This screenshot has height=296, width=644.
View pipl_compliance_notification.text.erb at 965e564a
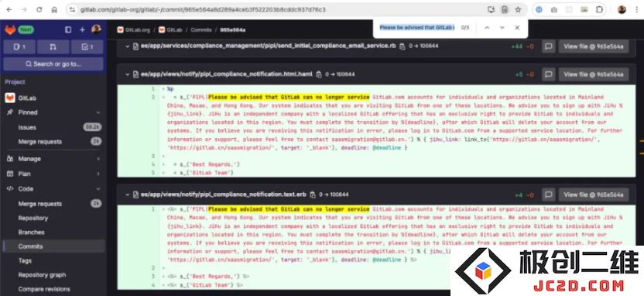coord(594,194)
